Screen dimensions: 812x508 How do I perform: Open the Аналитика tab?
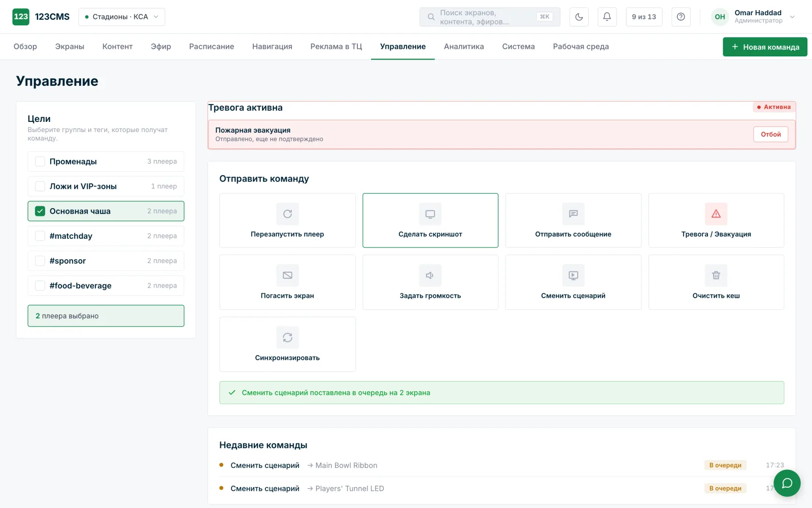click(464, 47)
